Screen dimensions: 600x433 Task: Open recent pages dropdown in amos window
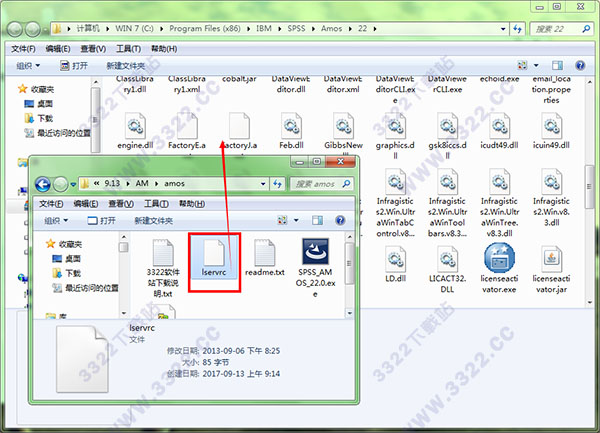[73, 185]
